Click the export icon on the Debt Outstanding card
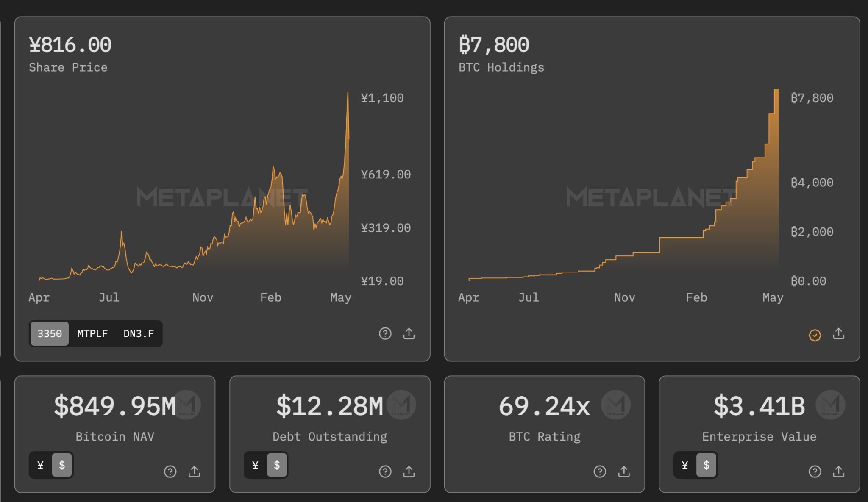 coord(409,471)
